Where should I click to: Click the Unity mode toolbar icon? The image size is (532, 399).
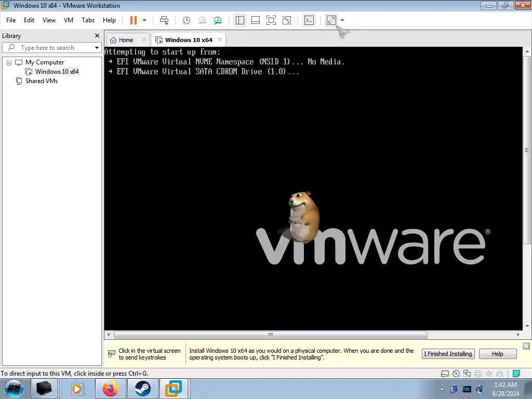click(287, 20)
